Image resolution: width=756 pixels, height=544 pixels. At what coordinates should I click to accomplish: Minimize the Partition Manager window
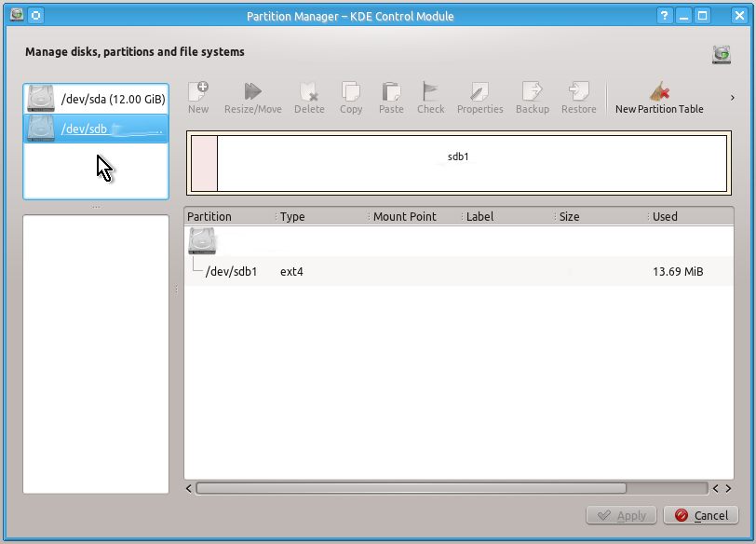click(683, 16)
